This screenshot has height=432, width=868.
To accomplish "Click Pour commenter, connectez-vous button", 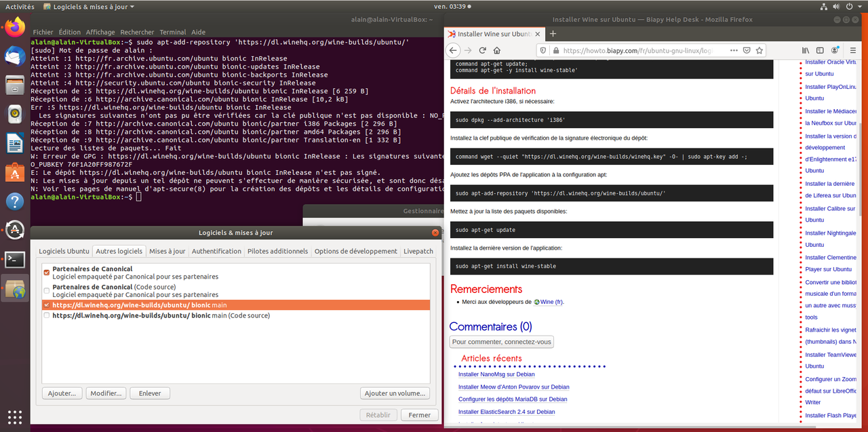I will tap(501, 342).
